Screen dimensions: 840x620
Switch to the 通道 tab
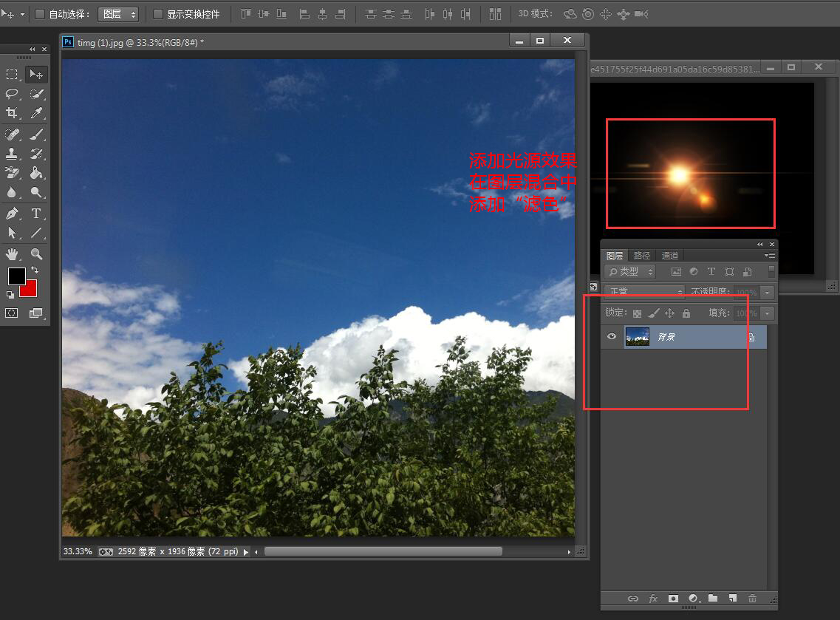coord(670,256)
